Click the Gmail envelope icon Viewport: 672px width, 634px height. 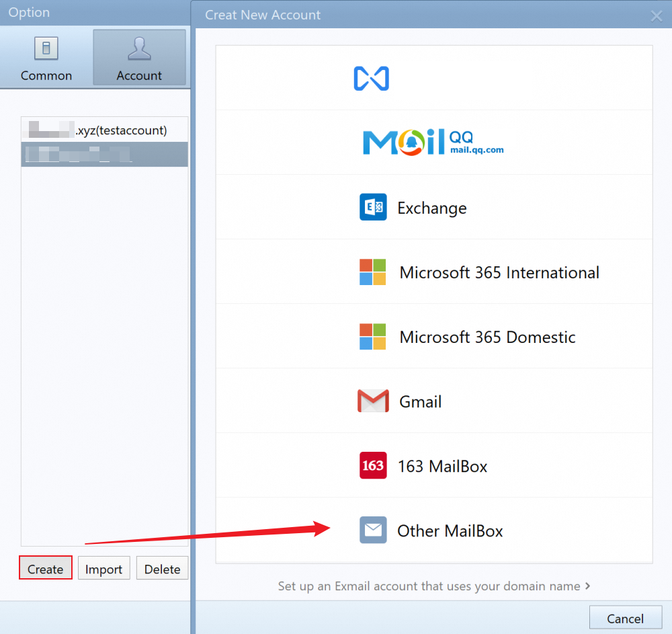pos(373,401)
